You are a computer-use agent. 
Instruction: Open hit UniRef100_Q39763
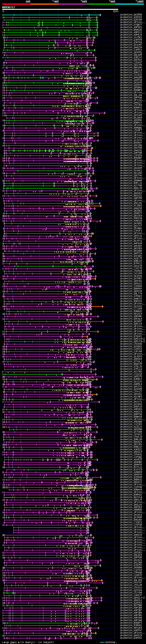(131, 17)
